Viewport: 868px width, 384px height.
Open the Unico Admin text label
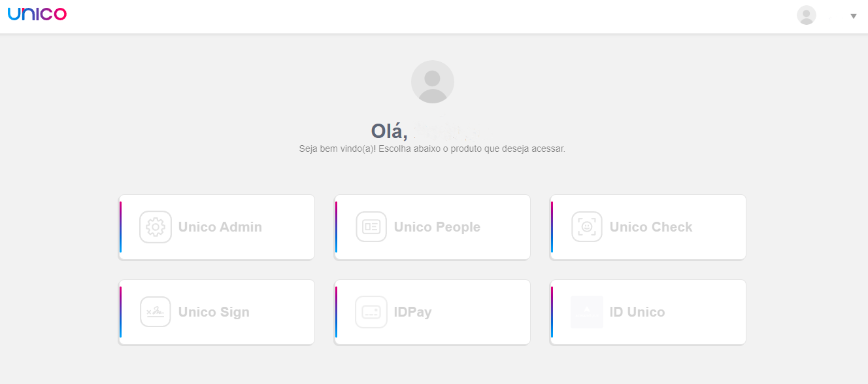(220, 227)
